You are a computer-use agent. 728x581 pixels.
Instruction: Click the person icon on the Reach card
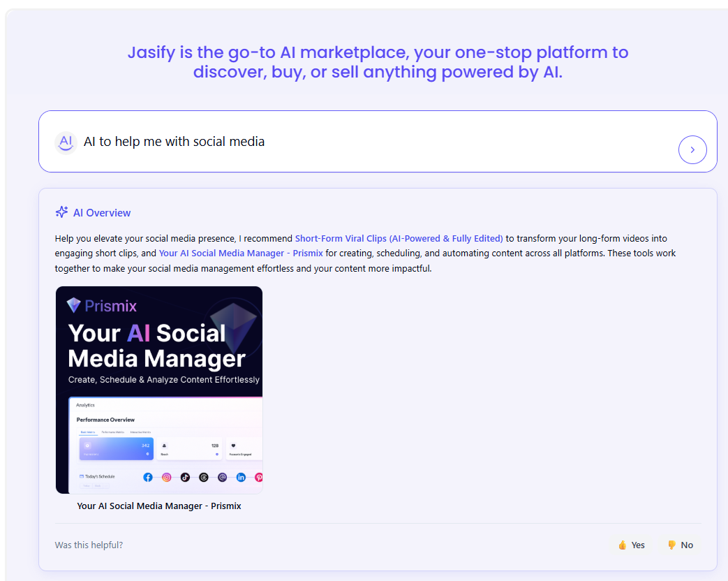click(x=164, y=446)
